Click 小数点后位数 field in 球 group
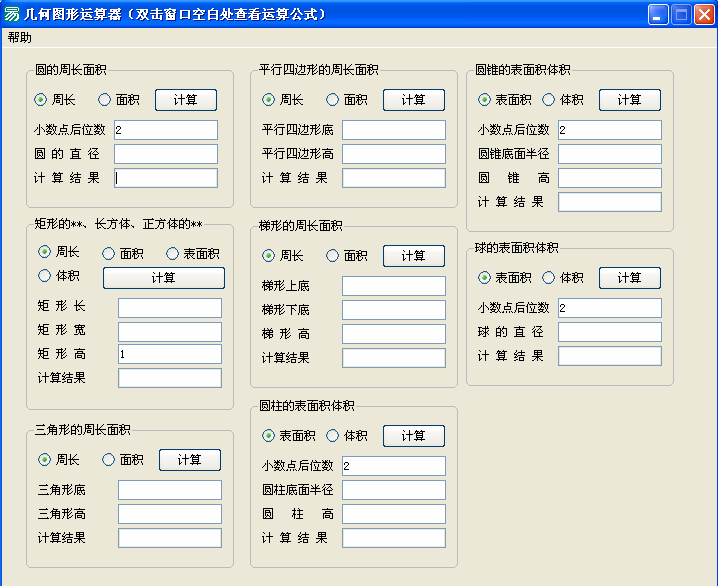718x586 pixels. (x=610, y=308)
